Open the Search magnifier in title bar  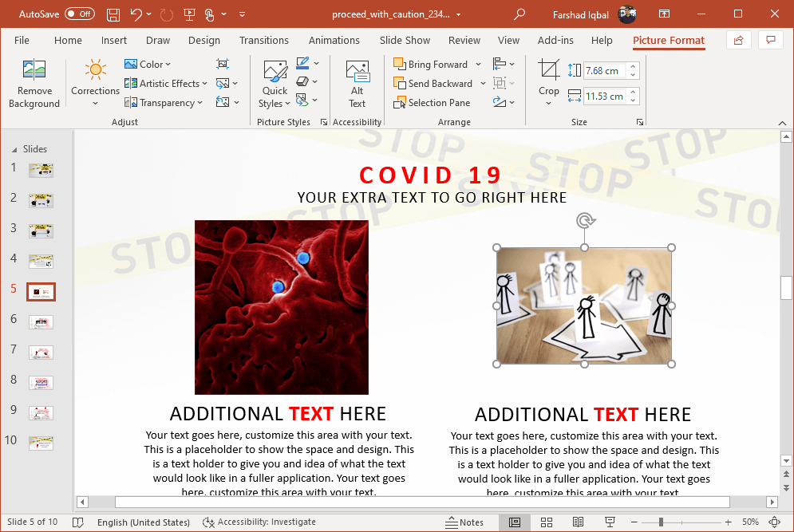pos(519,14)
